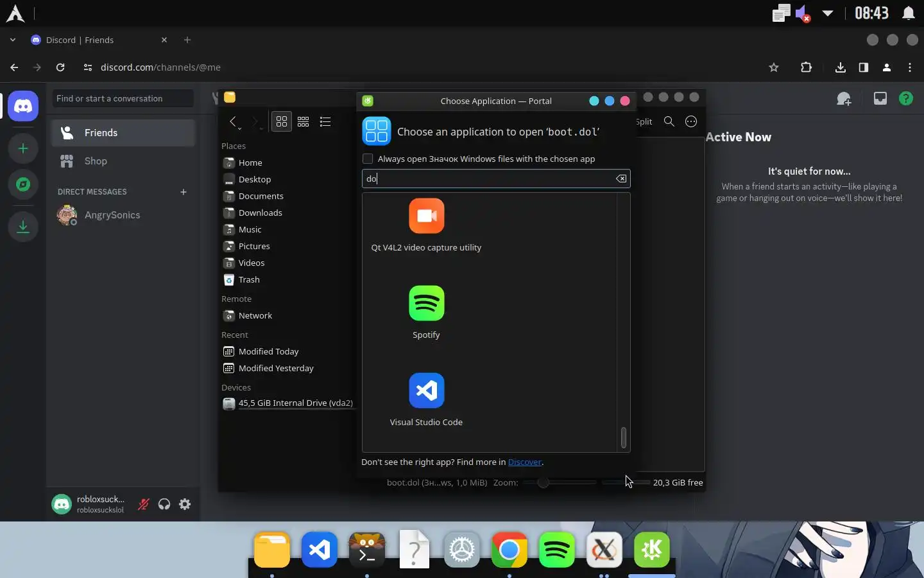Image resolution: width=924 pixels, height=578 pixels.
Task: Reload the Discord browser page
Action: click(x=60, y=67)
